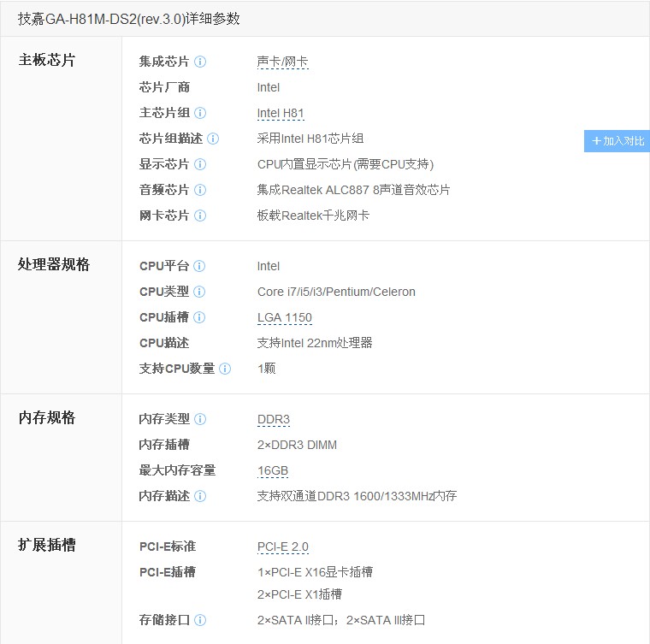Click 支持Intel 22nm处理器 value

coord(315,343)
